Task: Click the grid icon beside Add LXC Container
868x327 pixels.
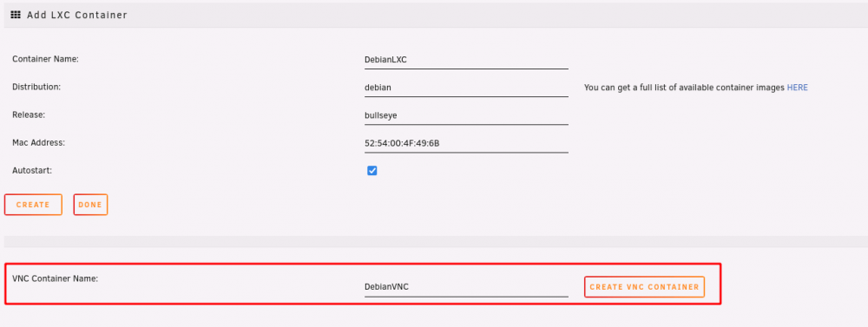Action: [x=16, y=15]
